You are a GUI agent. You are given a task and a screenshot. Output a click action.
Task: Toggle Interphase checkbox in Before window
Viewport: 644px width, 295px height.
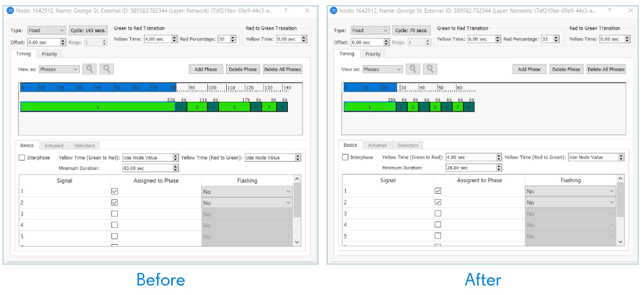(x=22, y=157)
